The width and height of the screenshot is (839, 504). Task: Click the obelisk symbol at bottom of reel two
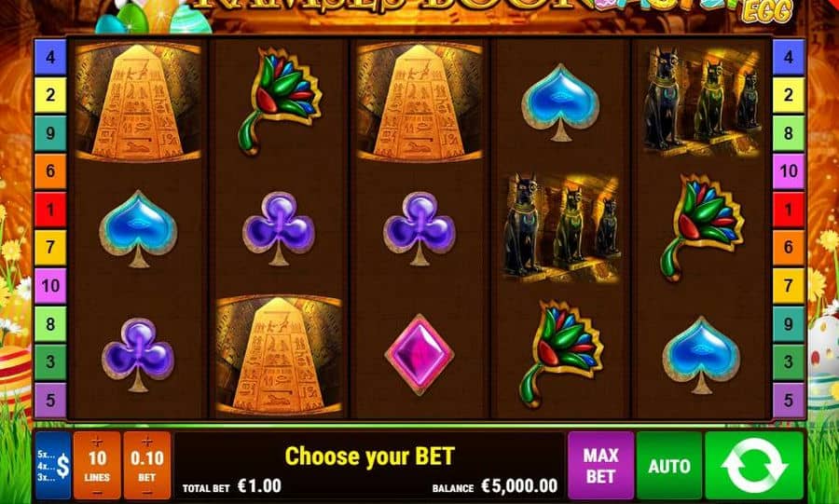[x=279, y=356]
